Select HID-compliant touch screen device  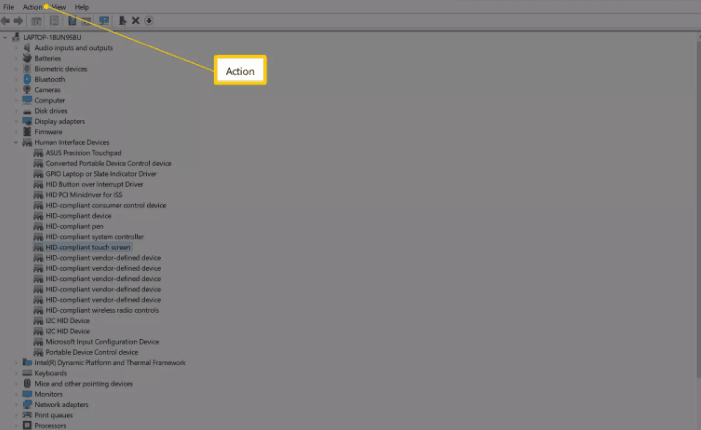pos(88,247)
